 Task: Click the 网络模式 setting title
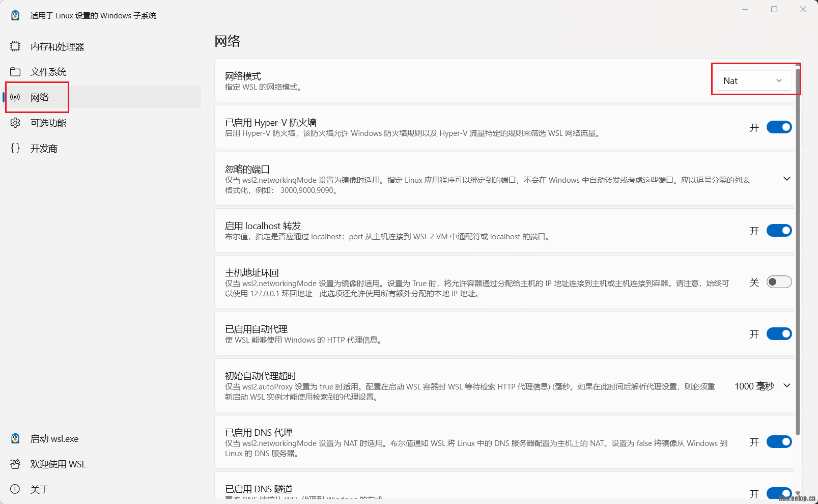(x=243, y=76)
